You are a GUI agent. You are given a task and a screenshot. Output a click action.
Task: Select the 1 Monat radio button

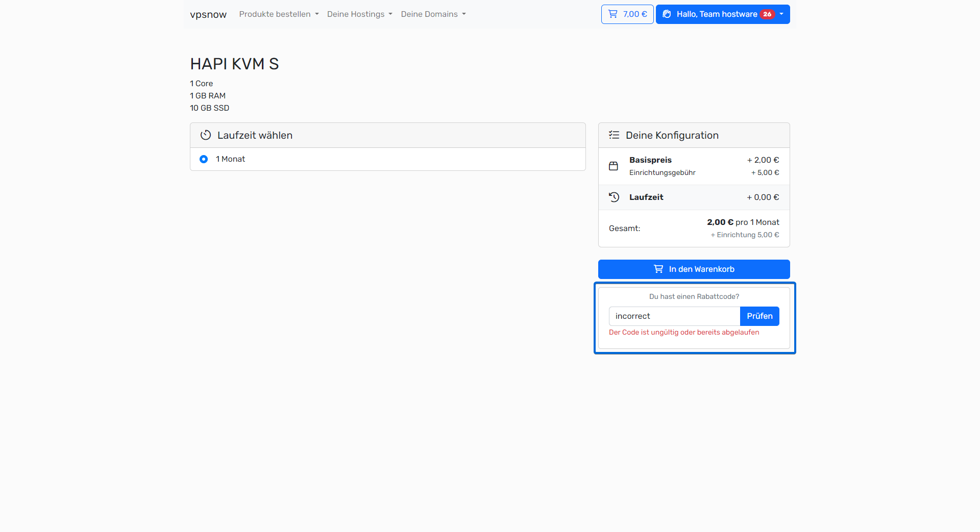coord(204,159)
